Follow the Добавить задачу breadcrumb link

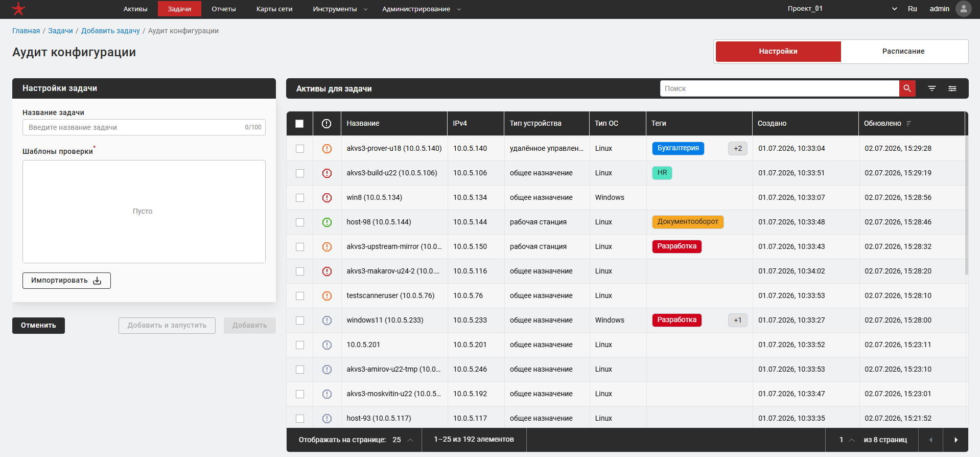pos(110,31)
